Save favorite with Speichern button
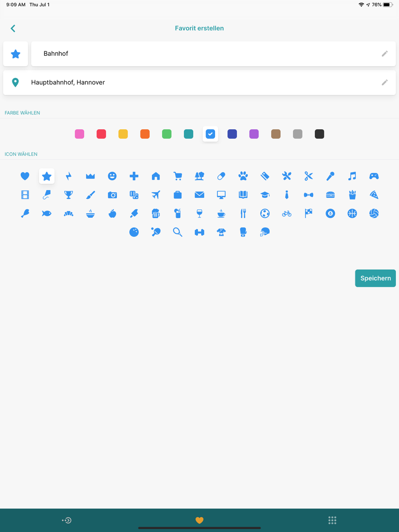Image resolution: width=399 pixels, height=532 pixels. [375, 278]
